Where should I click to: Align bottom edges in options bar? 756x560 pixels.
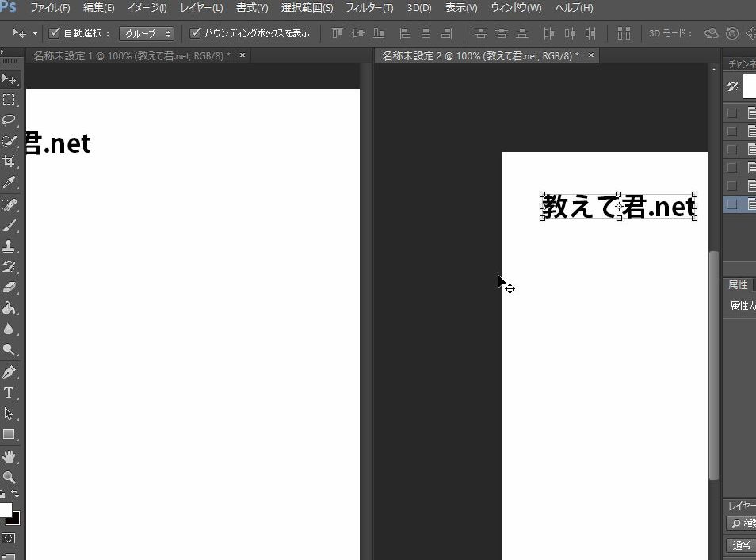click(x=379, y=33)
